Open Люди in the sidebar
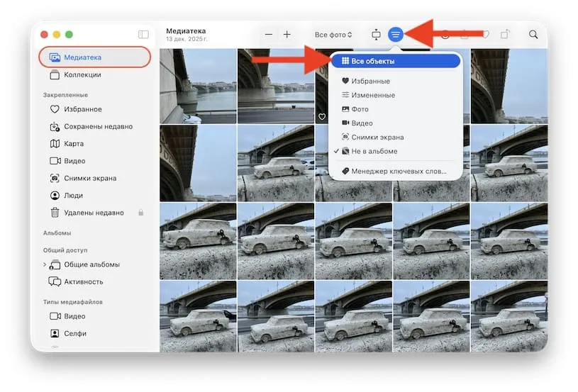The width and height of the screenshot is (578, 392). pos(73,196)
